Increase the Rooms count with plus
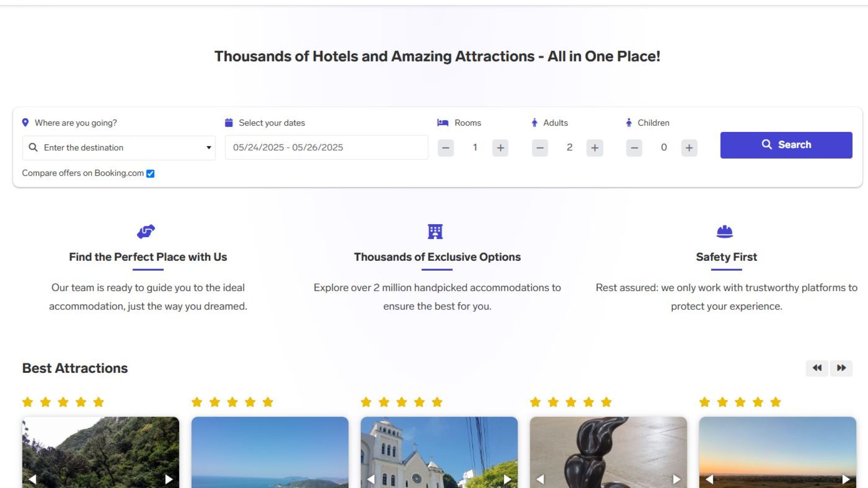Viewport: 868px width, 488px height. click(x=500, y=148)
